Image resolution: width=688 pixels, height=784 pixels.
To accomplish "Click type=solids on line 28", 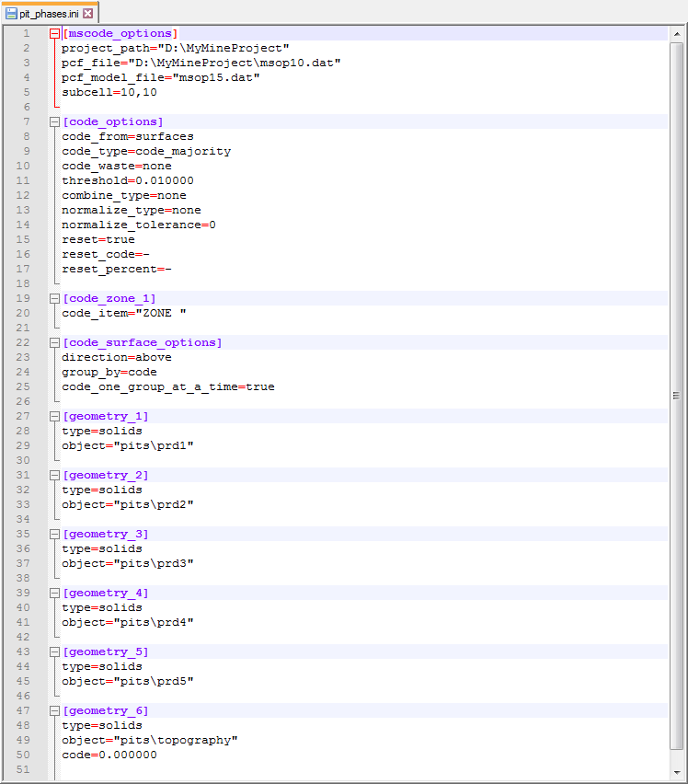I will click(102, 431).
